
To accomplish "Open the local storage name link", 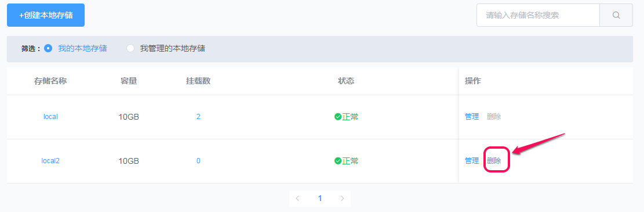I will 50,117.
